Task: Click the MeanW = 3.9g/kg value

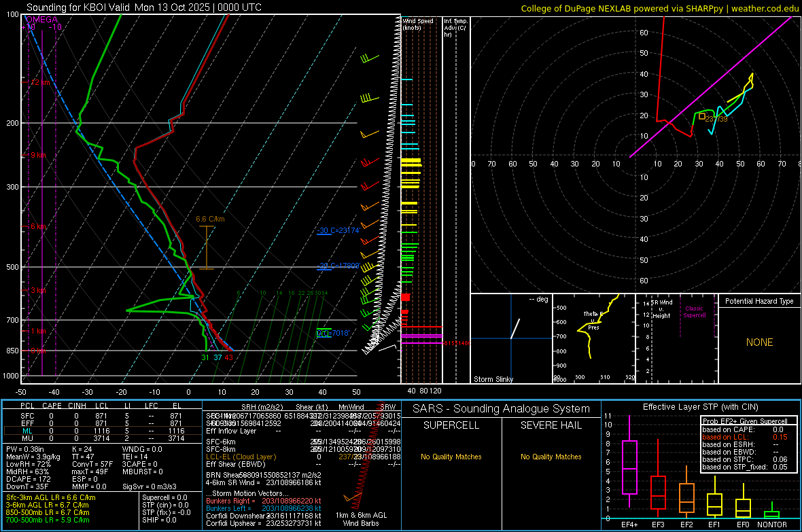Action: tap(33, 457)
